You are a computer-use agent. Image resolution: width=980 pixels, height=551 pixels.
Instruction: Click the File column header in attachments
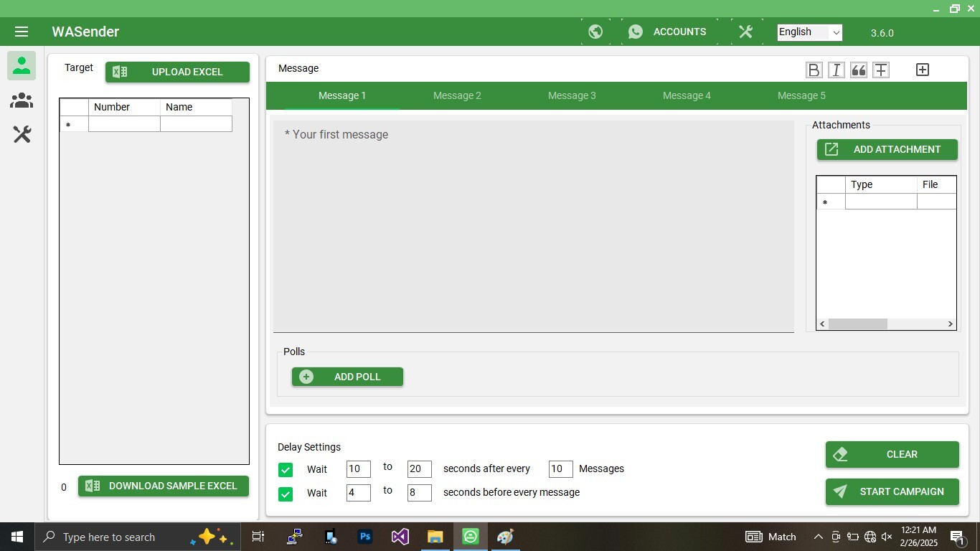[937, 184]
